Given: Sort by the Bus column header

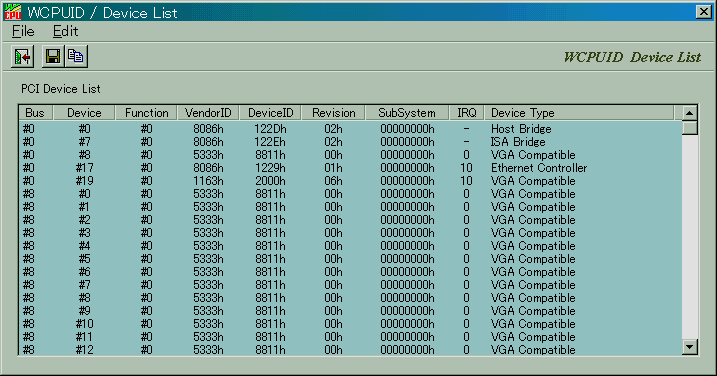Looking at the screenshot, I should pos(36,113).
